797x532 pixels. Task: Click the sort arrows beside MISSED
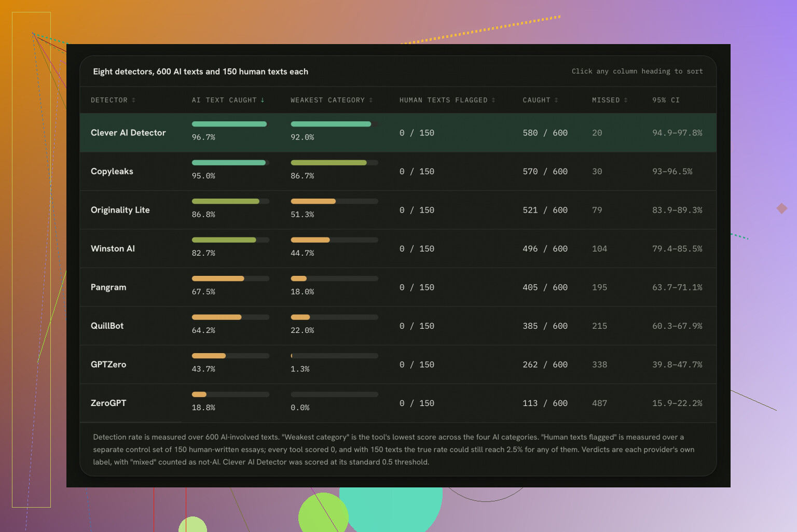626,100
